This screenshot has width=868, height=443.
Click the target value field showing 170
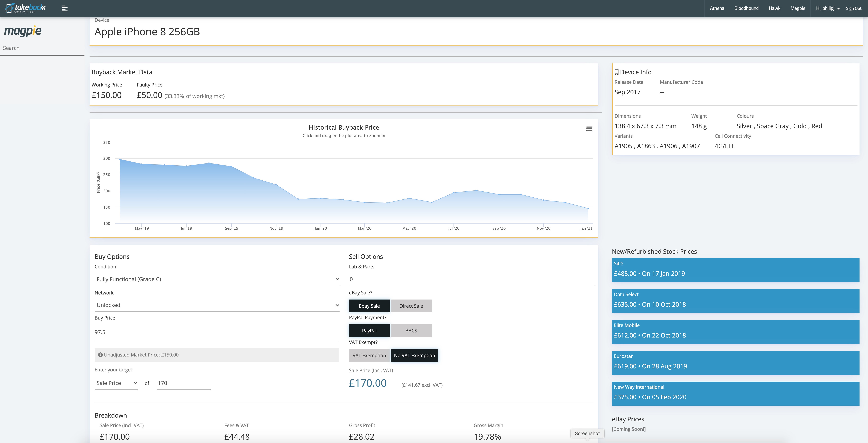(184, 383)
